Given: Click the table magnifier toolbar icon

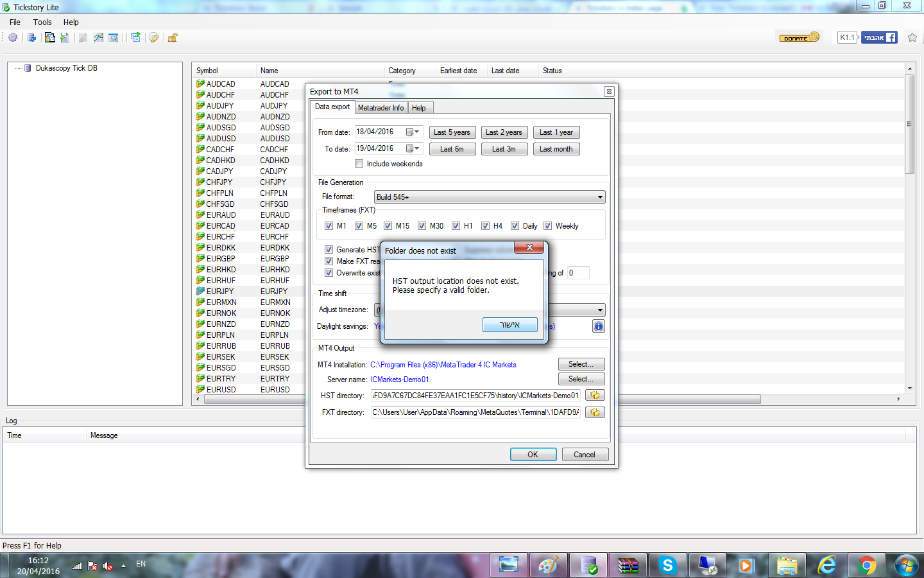Looking at the screenshot, I should 114,37.
